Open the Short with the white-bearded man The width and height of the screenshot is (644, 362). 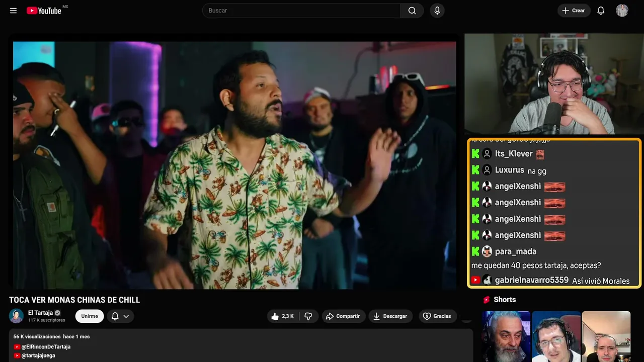pyautogui.click(x=506, y=336)
